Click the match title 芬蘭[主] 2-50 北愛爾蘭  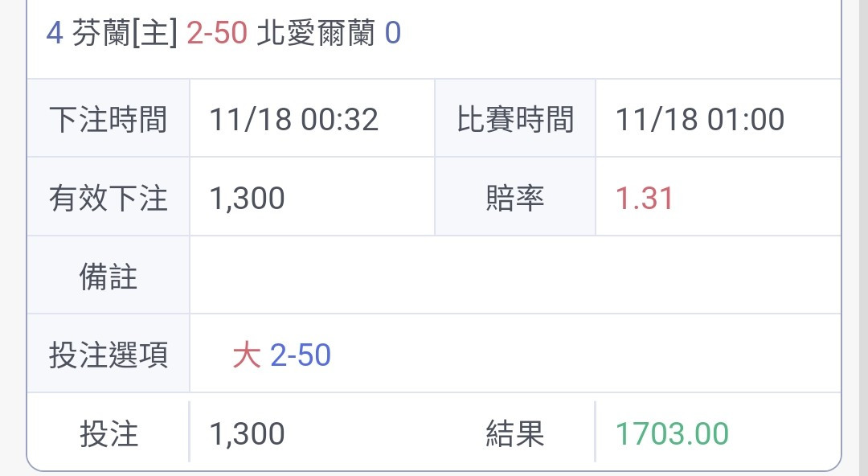point(223,33)
